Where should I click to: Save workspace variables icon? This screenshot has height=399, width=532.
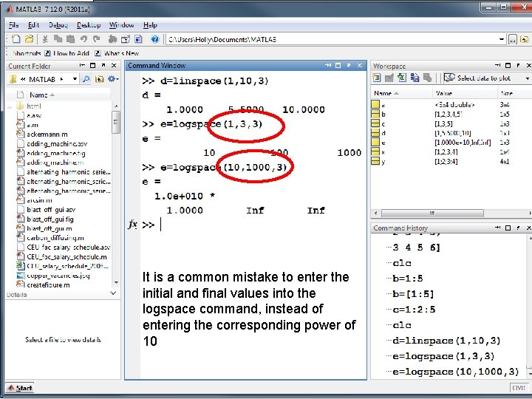click(415, 78)
